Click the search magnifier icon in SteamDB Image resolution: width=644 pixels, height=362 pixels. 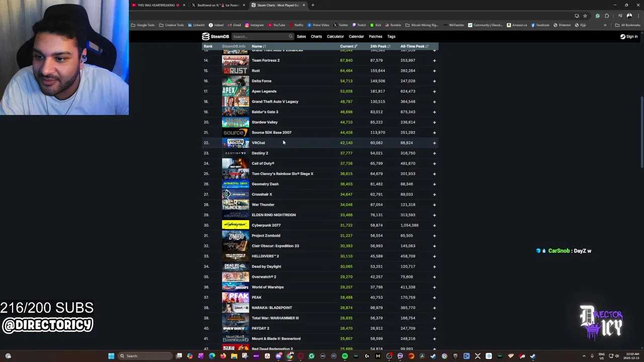tap(290, 36)
